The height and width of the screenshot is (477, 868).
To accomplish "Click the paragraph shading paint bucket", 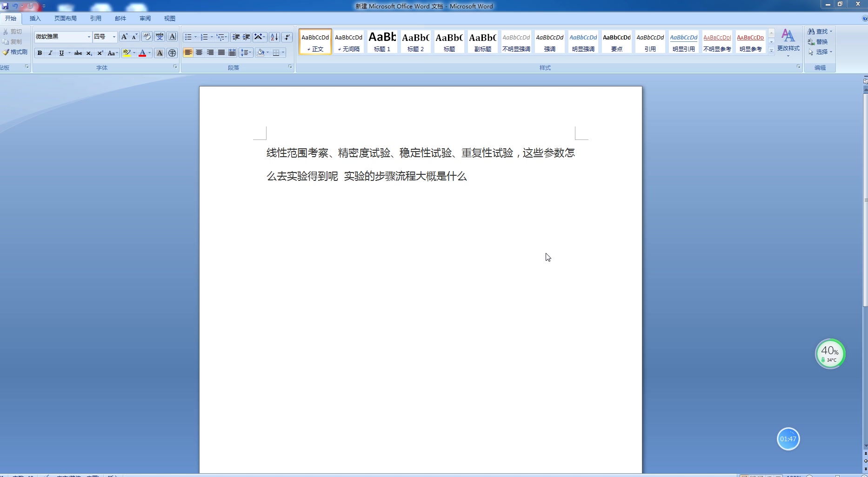I will point(260,53).
